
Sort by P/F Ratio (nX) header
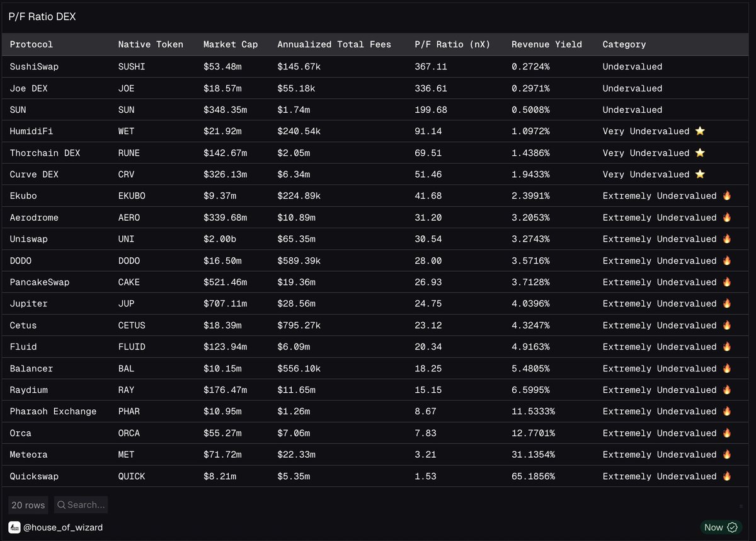pos(452,45)
